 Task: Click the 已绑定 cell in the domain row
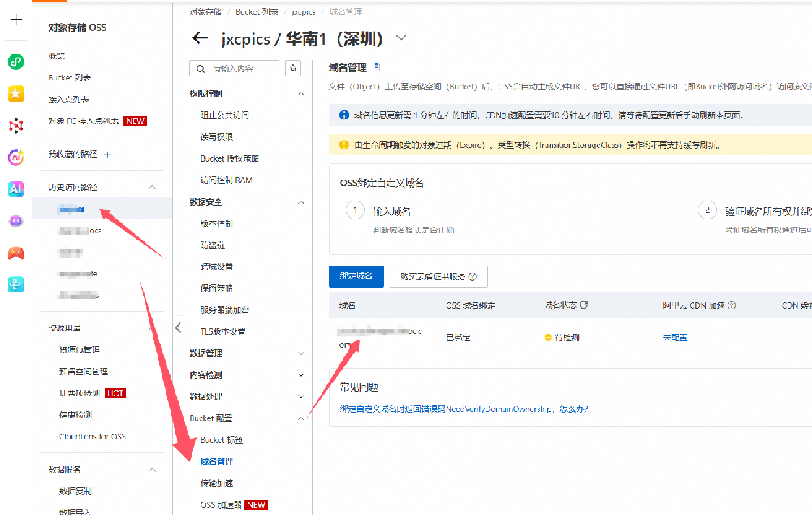click(x=458, y=337)
